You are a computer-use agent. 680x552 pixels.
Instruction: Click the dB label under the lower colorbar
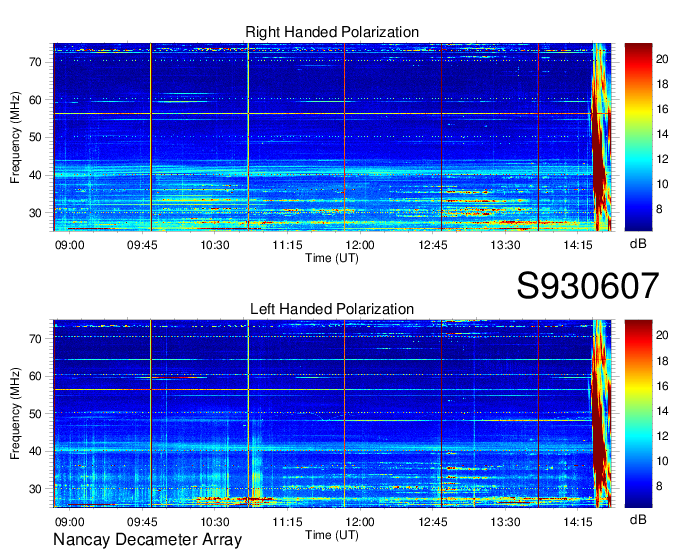coord(638,520)
